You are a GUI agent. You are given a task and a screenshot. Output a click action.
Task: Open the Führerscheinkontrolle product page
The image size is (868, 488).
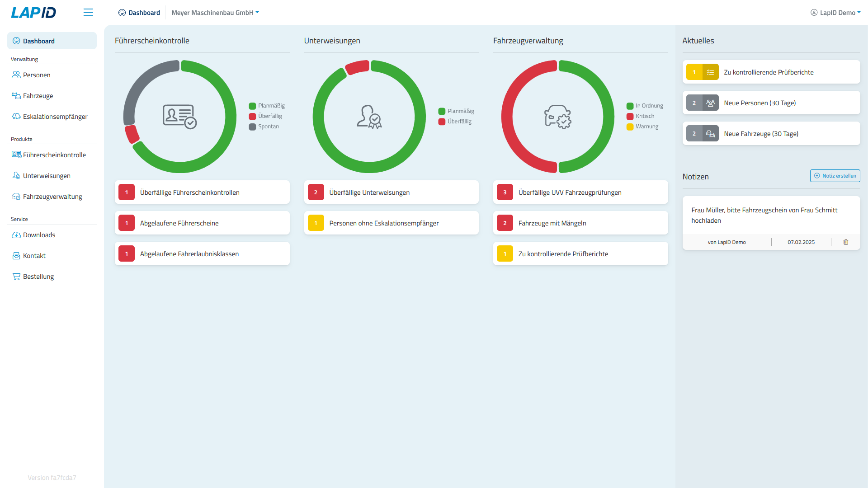point(54,155)
